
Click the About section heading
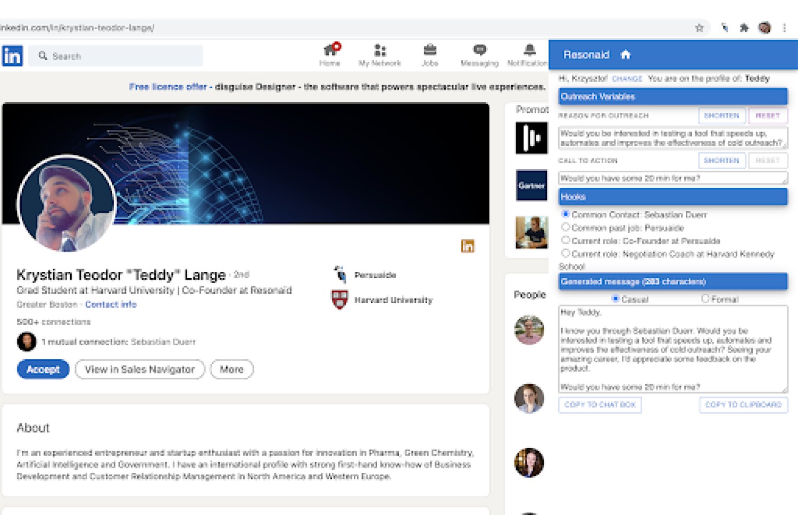(x=33, y=428)
